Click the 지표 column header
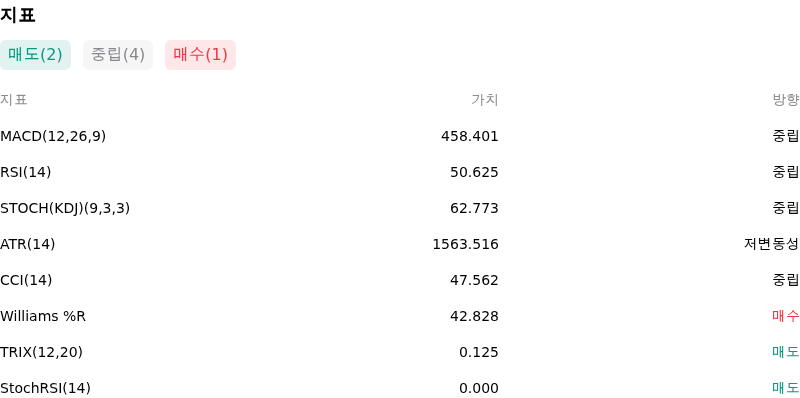Viewport: 800px width, 398px height. (14, 100)
